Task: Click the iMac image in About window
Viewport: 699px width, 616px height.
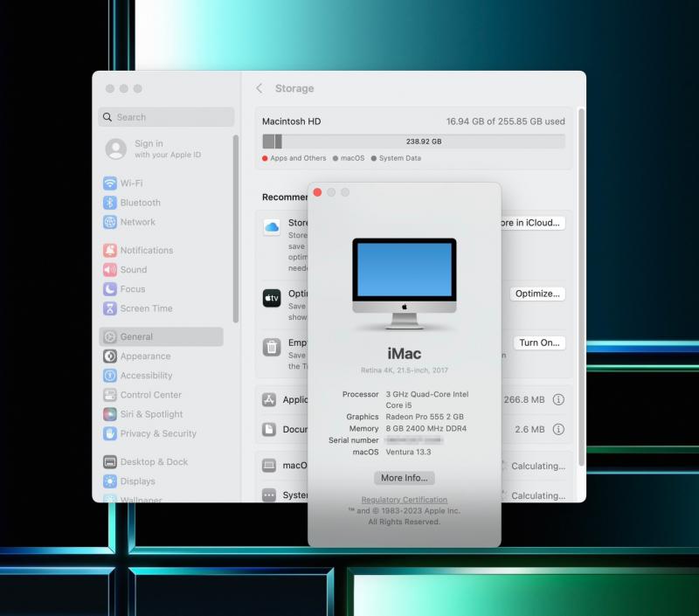Action: coord(405,283)
